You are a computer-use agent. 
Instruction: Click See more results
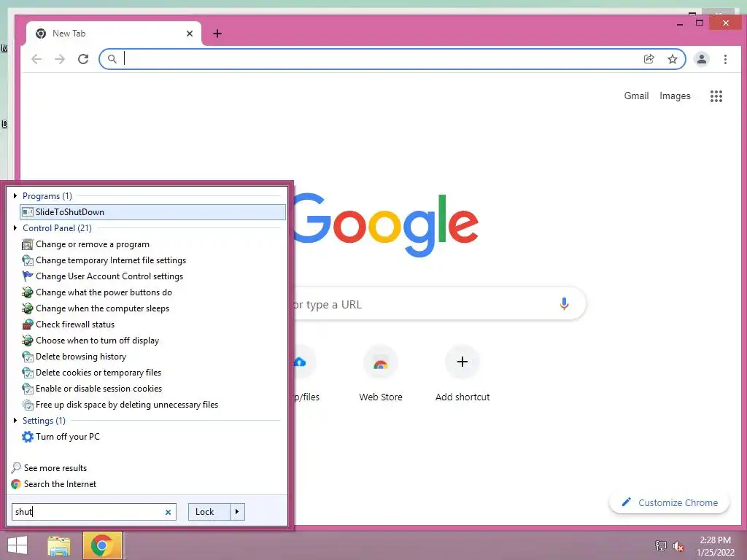49,468
